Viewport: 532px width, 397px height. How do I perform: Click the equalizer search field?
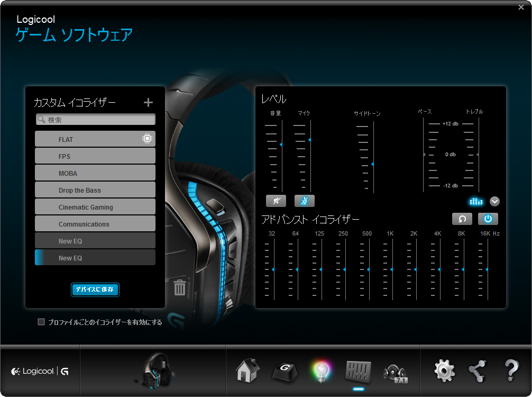coord(95,119)
